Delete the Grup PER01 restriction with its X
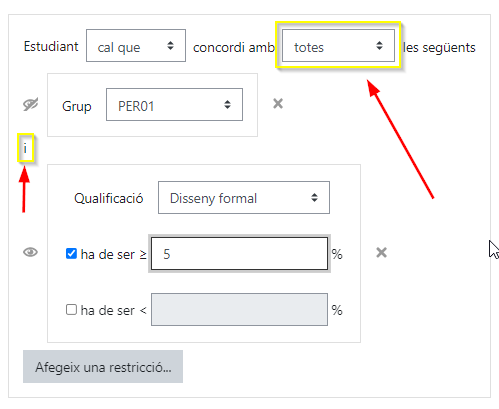The height and width of the screenshot is (409, 499). [x=278, y=104]
